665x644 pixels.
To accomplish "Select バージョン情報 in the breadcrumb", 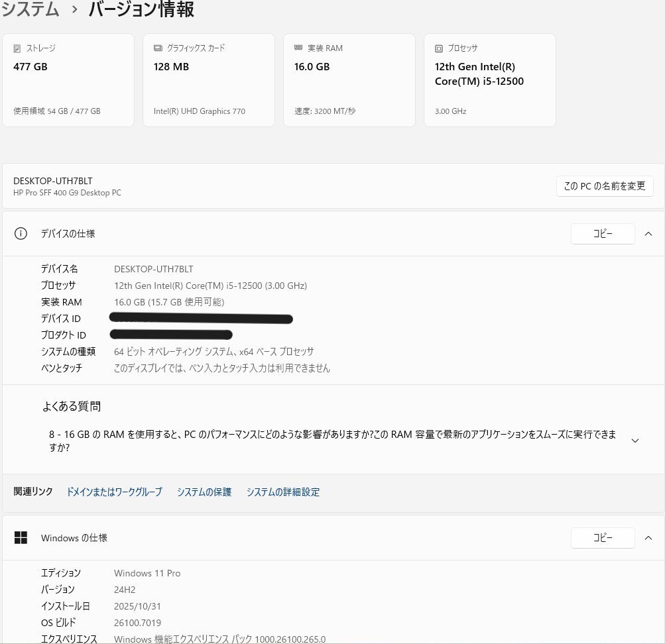I will click(x=139, y=10).
